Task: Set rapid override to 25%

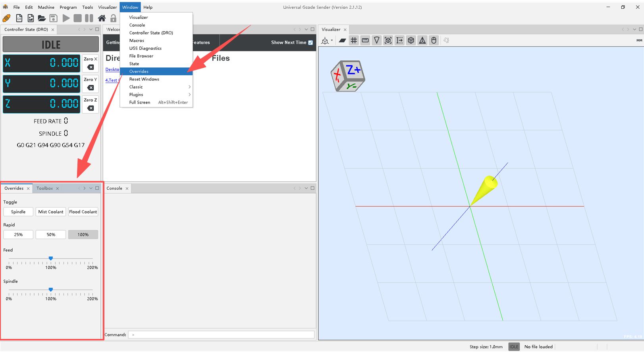Action: pyautogui.click(x=18, y=235)
